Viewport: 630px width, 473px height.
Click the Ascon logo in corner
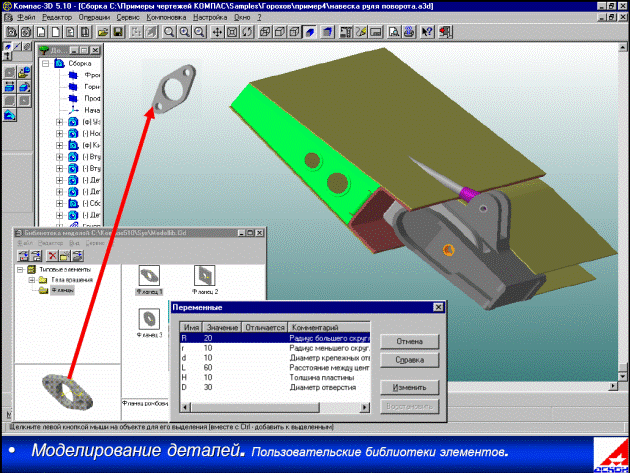(611, 455)
